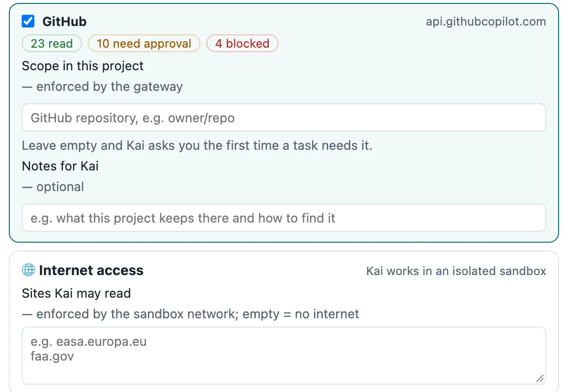The image size is (563, 392).
Task: Focus the GitHub repository owner/repo field
Action: (x=284, y=118)
